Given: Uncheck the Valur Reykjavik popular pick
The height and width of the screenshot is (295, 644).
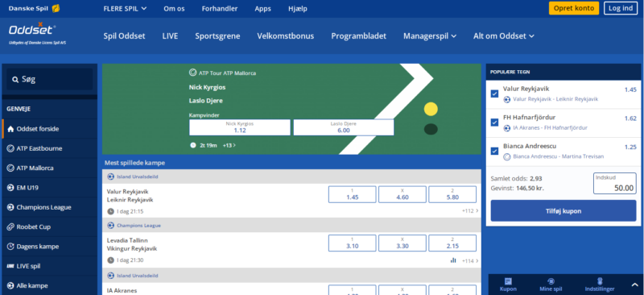Looking at the screenshot, I should pyautogui.click(x=494, y=93).
